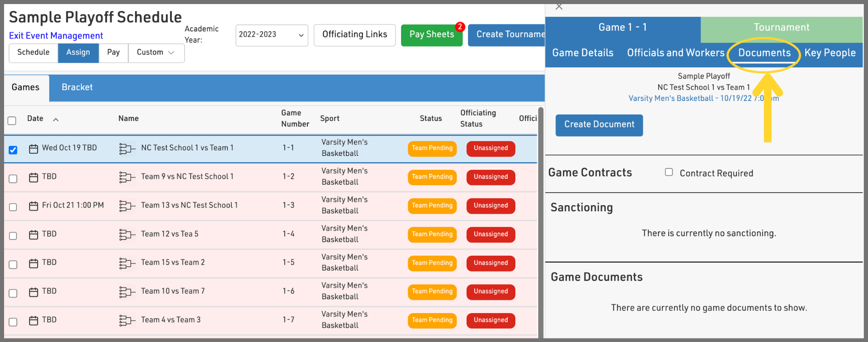Enable the Contract Required checkbox
The height and width of the screenshot is (342, 868).
[x=669, y=172]
